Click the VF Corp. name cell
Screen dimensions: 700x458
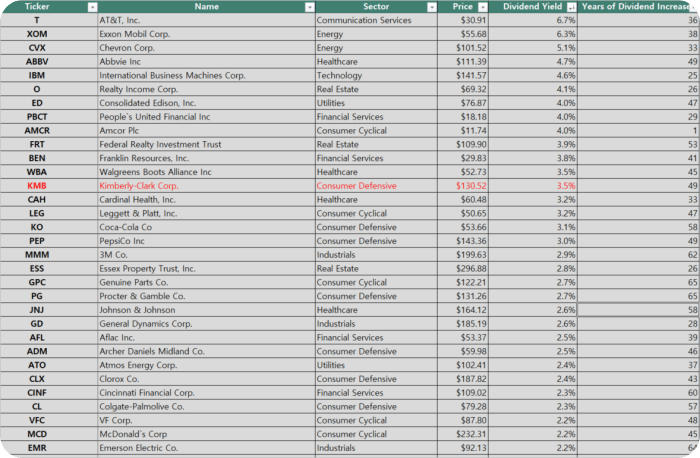206,421
